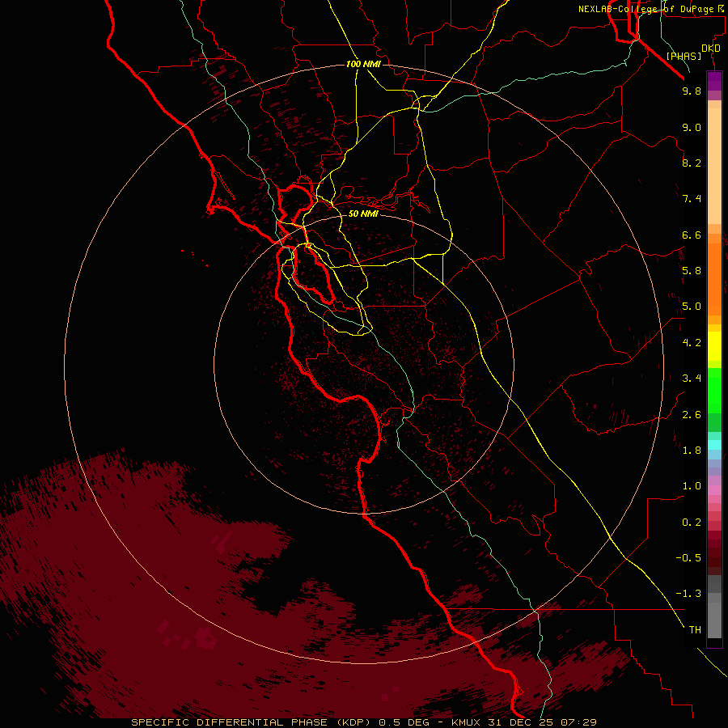Click the 31 DEC 25 07:29 timestamp

(x=542, y=722)
